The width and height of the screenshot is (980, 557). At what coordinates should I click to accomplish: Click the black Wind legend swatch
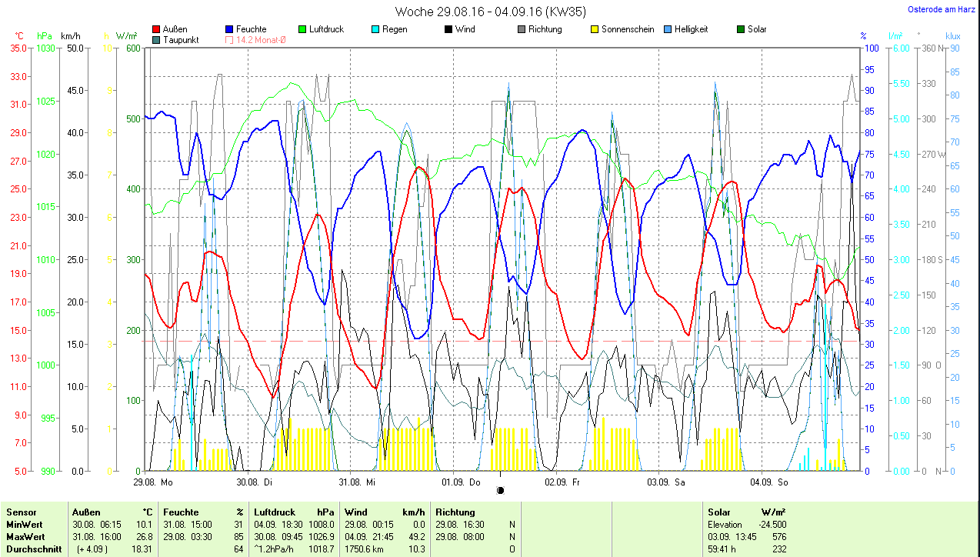point(448,29)
